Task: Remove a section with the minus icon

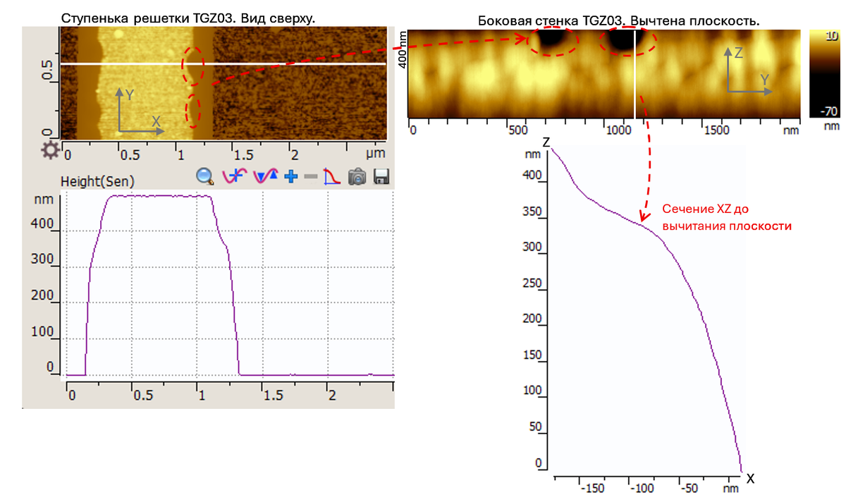Action: [x=310, y=177]
